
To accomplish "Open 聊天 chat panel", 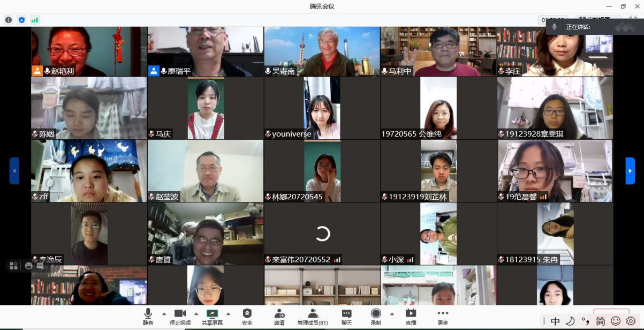I will pyautogui.click(x=346, y=316).
